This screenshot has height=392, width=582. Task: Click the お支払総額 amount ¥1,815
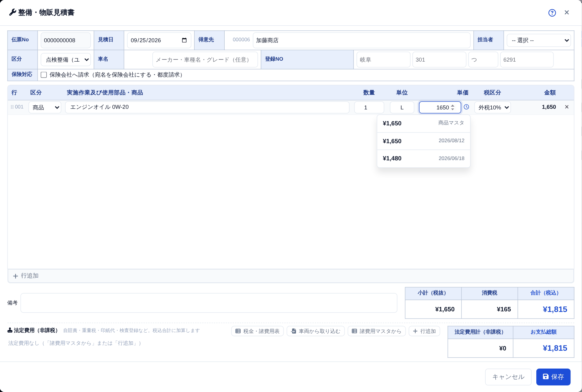point(555,348)
